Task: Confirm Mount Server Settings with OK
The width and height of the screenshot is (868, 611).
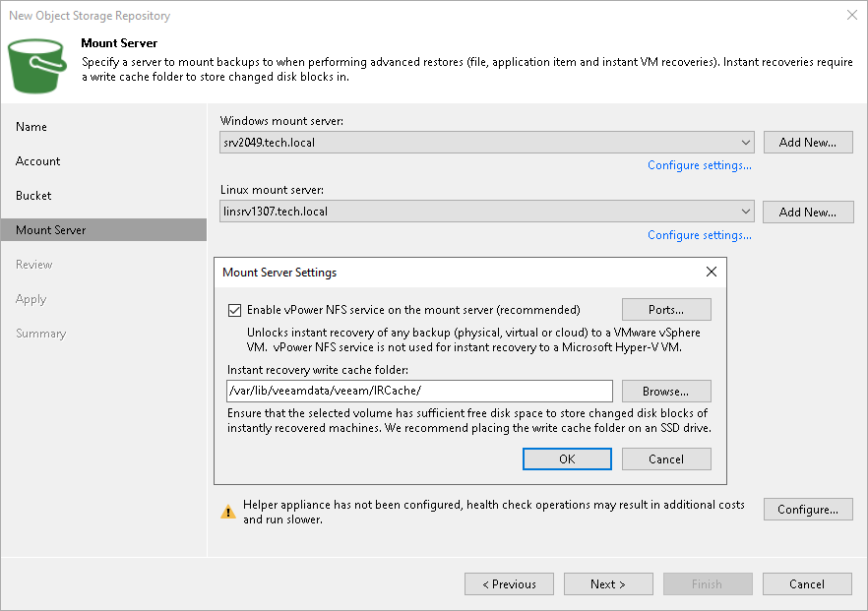Action: [567, 458]
